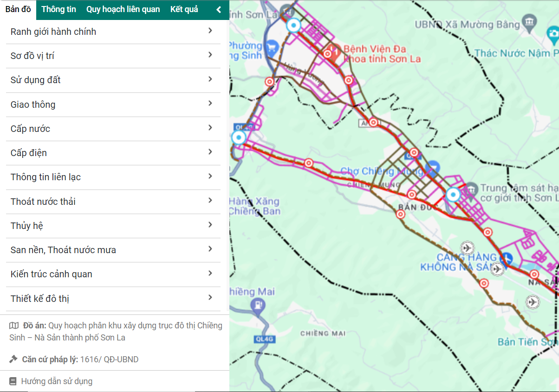Expand the Giao thông layer group
This screenshot has height=392, width=559.
(210, 104)
